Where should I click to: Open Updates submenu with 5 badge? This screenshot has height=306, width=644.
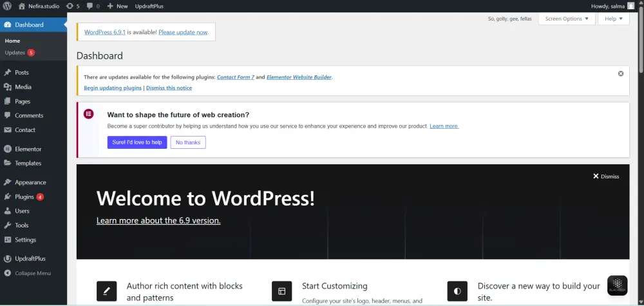click(19, 53)
